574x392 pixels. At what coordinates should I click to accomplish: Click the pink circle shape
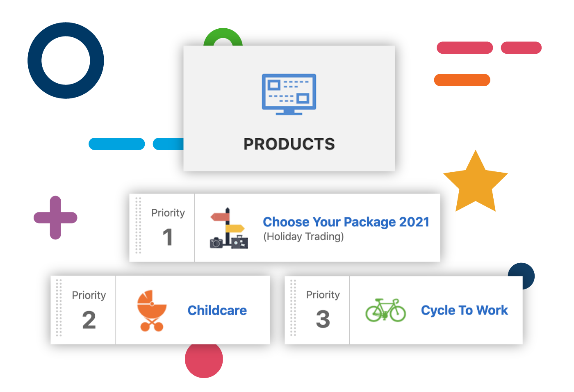click(204, 360)
